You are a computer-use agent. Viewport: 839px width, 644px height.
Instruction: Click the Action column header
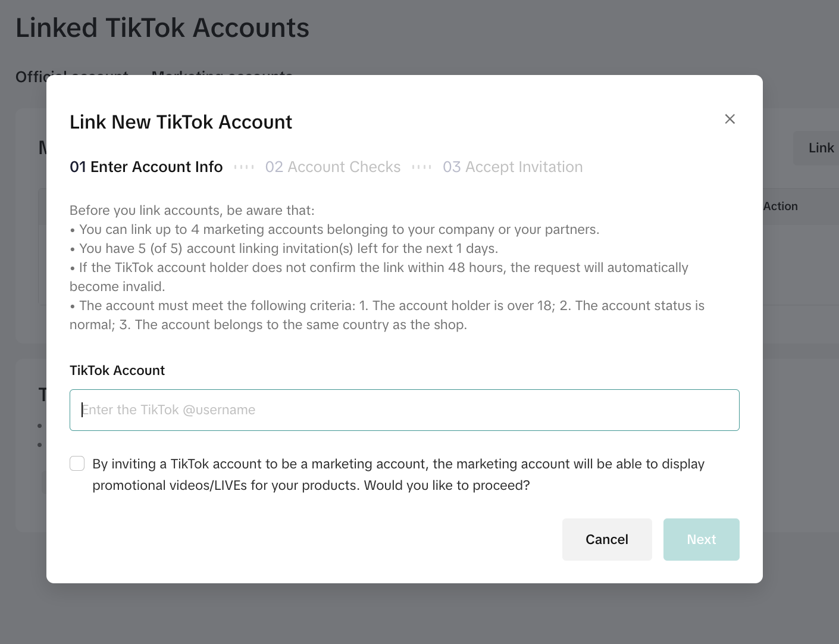779,206
